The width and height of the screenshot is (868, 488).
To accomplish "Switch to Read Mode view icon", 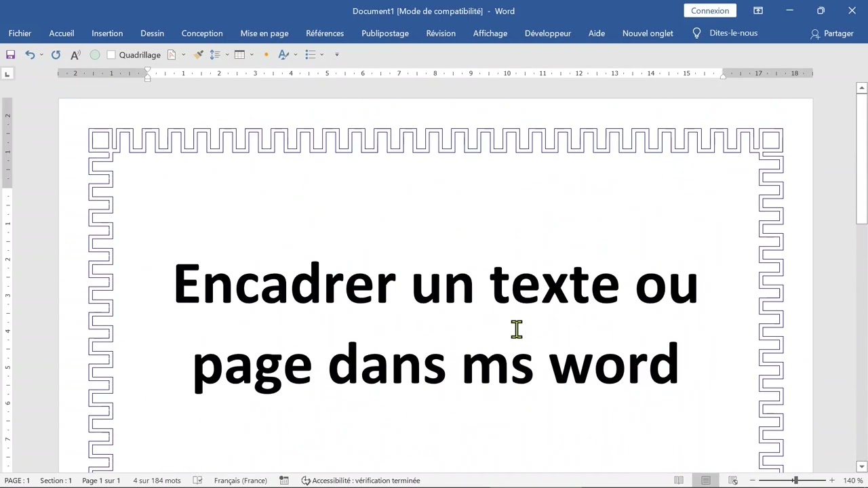I will pyautogui.click(x=679, y=481).
